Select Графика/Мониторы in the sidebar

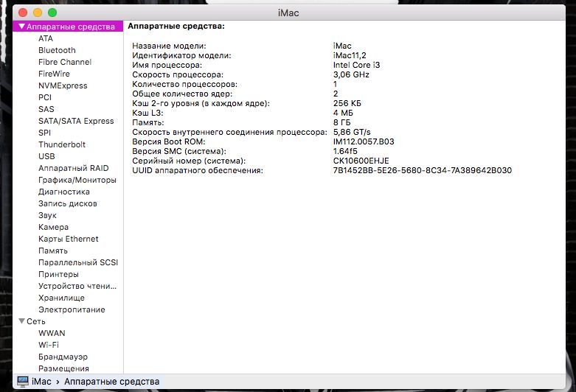(x=77, y=180)
